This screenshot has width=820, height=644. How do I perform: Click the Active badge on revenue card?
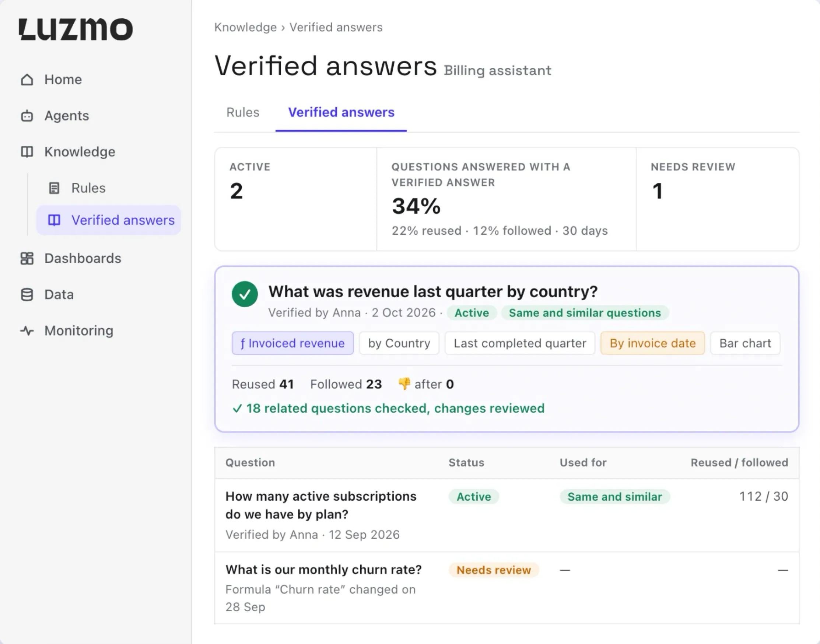tap(472, 312)
